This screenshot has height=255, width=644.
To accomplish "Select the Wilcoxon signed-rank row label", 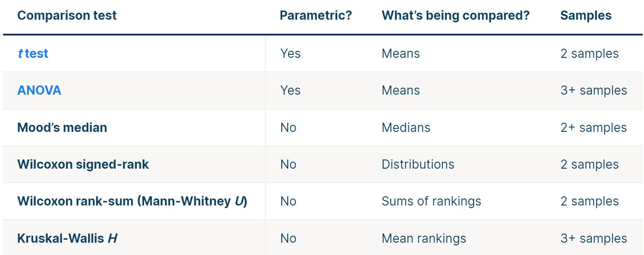I will pos(83,164).
